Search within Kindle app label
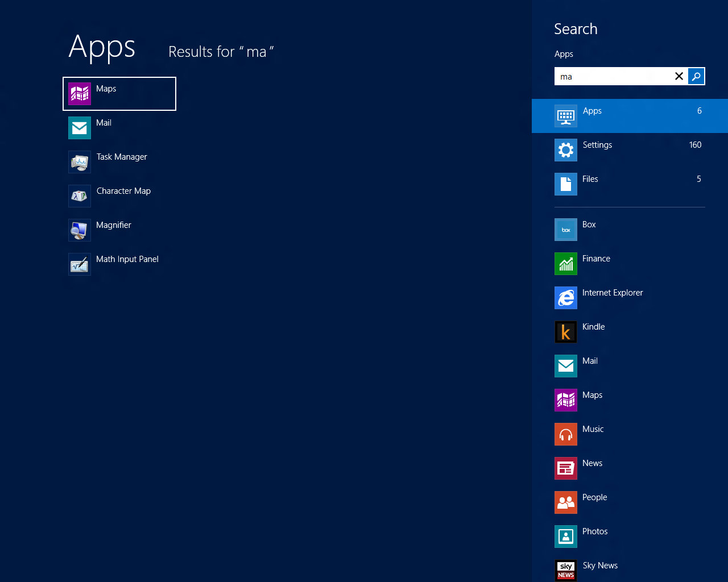This screenshot has width=728, height=582. [593, 327]
